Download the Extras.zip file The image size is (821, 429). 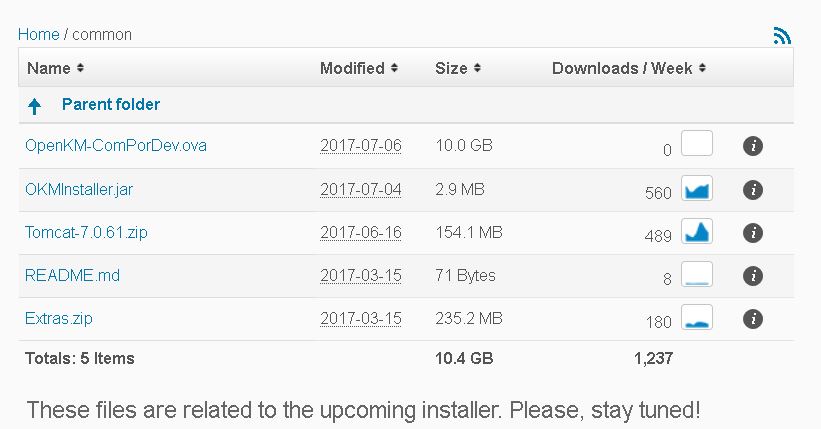[x=59, y=318]
